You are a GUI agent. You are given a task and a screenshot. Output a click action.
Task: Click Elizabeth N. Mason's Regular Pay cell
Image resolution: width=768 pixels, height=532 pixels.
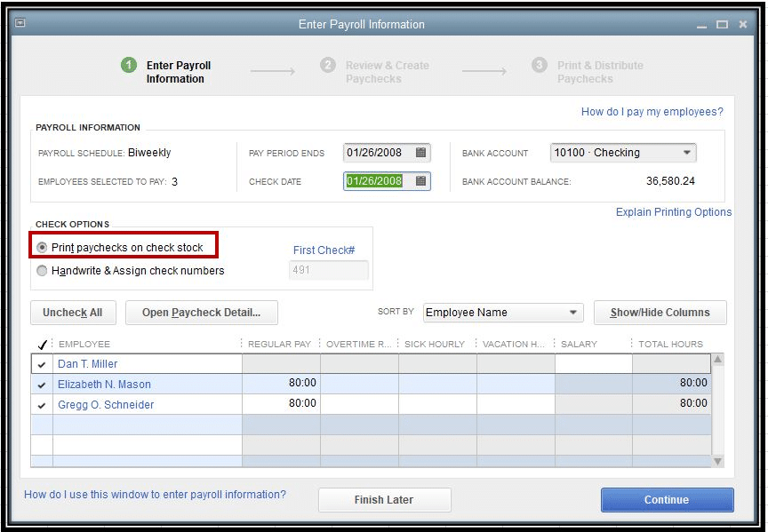tap(281, 384)
